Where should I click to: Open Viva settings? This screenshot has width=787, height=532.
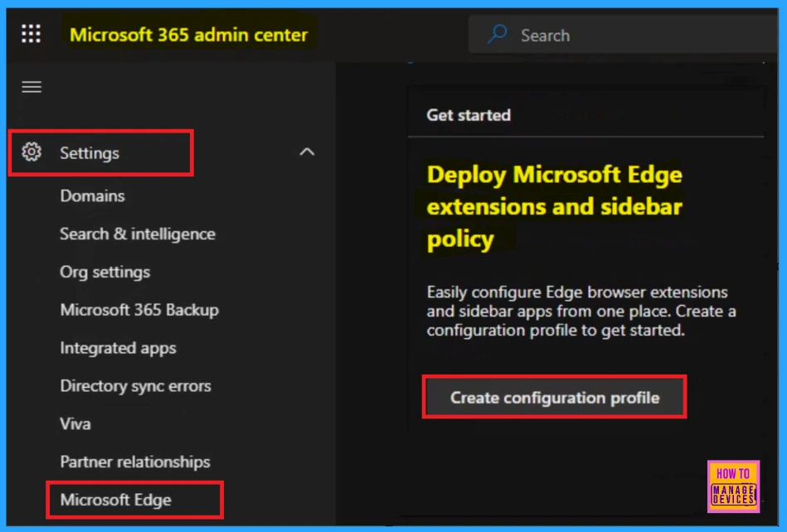coord(75,423)
